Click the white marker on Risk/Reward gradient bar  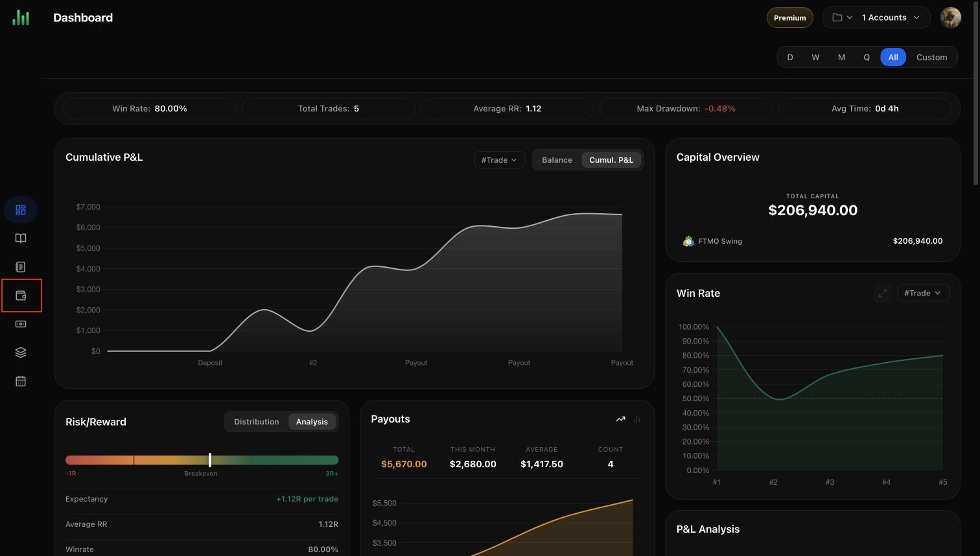210,460
